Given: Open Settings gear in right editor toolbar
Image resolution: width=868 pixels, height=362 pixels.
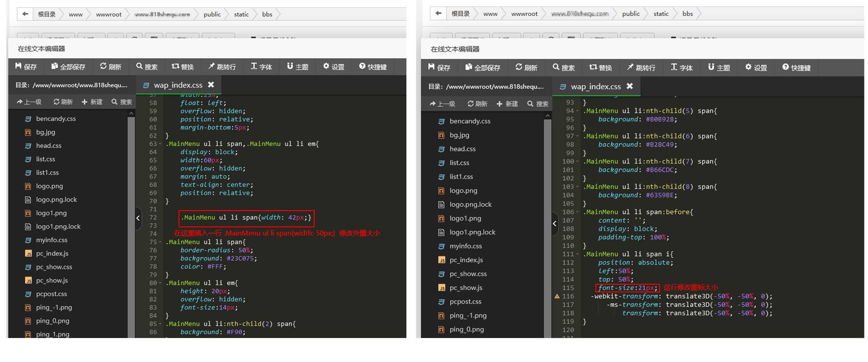Looking at the screenshot, I should [x=756, y=67].
